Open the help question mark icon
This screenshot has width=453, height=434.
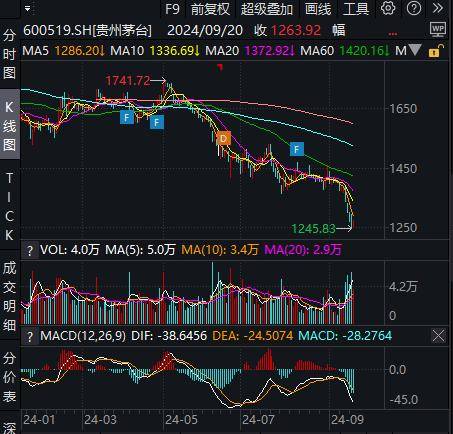pyautogui.click(x=414, y=8)
